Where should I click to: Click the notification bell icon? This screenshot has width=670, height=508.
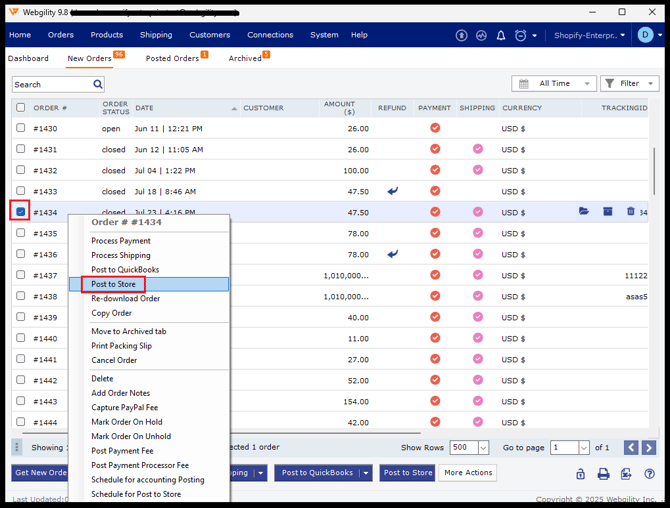coord(501,35)
